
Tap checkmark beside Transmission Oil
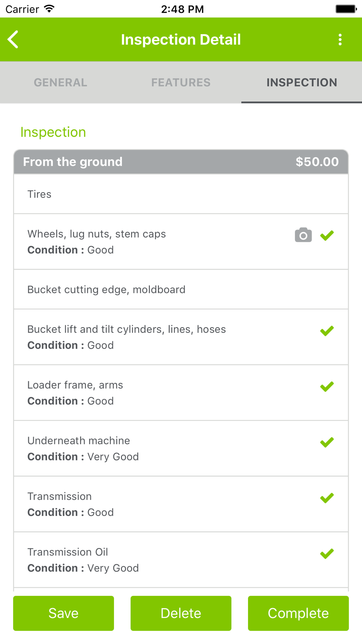pyautogui.click(x=327, y=554)
